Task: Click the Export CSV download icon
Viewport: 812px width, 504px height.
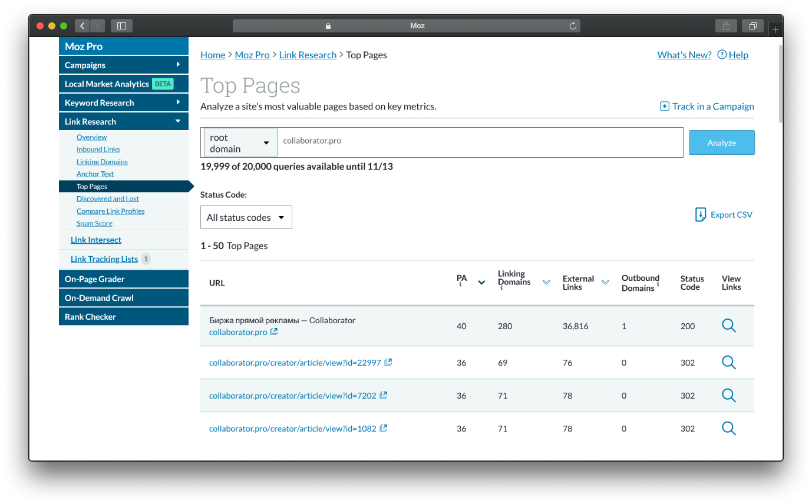Action: tap(701, 214)
